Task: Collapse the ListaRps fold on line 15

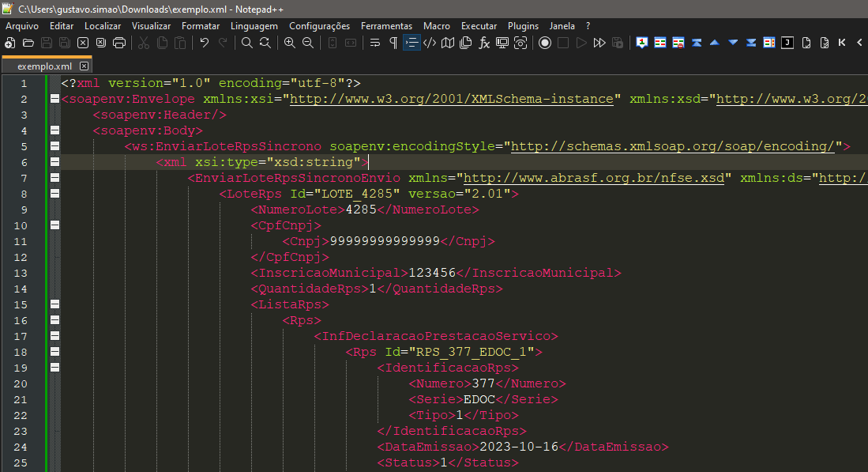Action: tap(53, 304)
